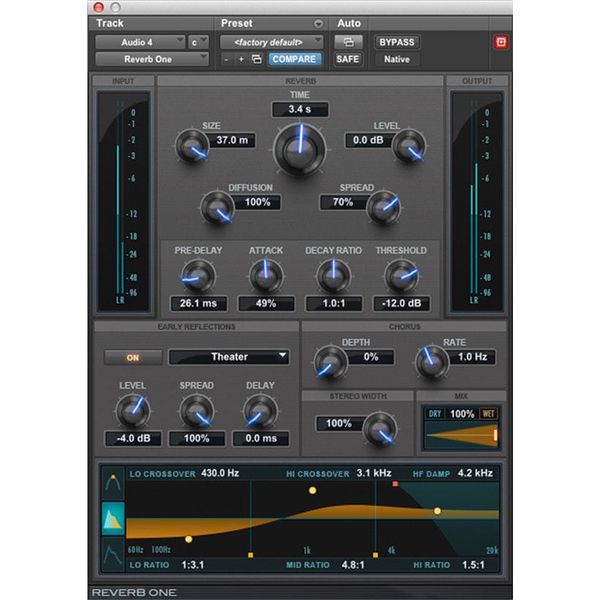The width and height of the screenshot is (600, 600).
Task: Click the Lo Crossover orange square handle
Action: (x=251, y=555)
